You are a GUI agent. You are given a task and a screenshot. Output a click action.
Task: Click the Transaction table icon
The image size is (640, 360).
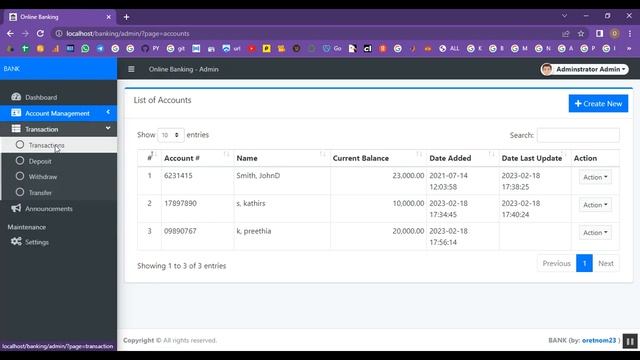16,129
